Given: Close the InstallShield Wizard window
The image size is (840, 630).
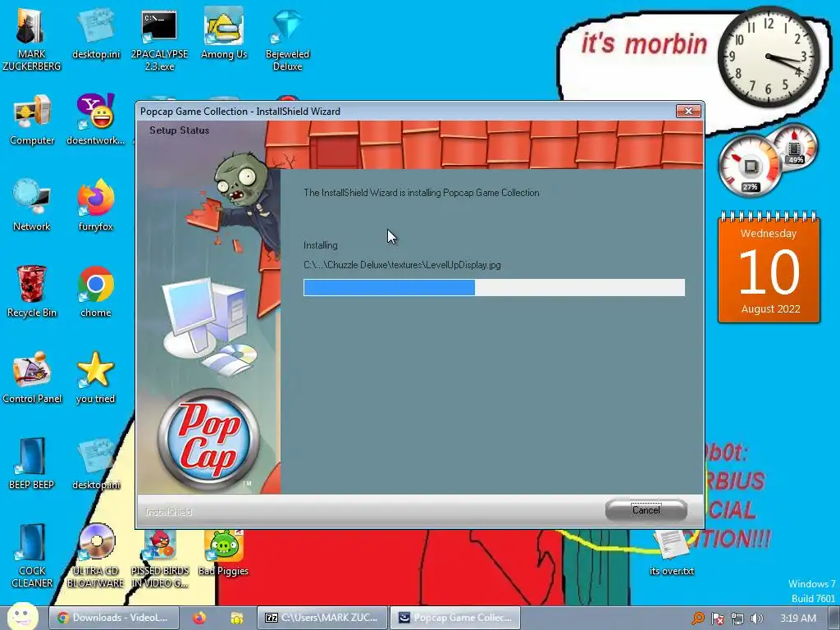Looking at the screenshot, I should tap(688, 111).
